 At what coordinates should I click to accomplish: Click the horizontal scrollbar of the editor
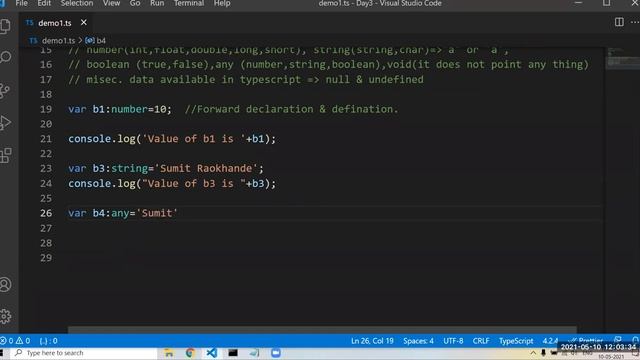point(322,329)
